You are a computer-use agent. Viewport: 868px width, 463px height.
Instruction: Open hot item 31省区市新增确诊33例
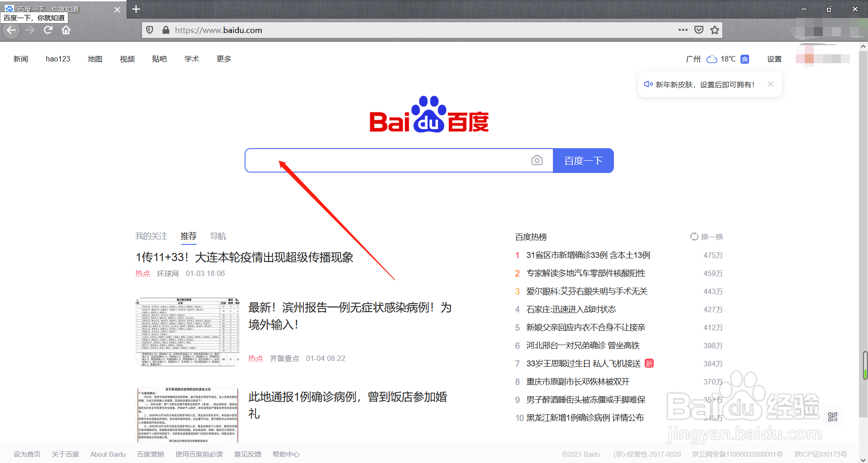(588, 255)
